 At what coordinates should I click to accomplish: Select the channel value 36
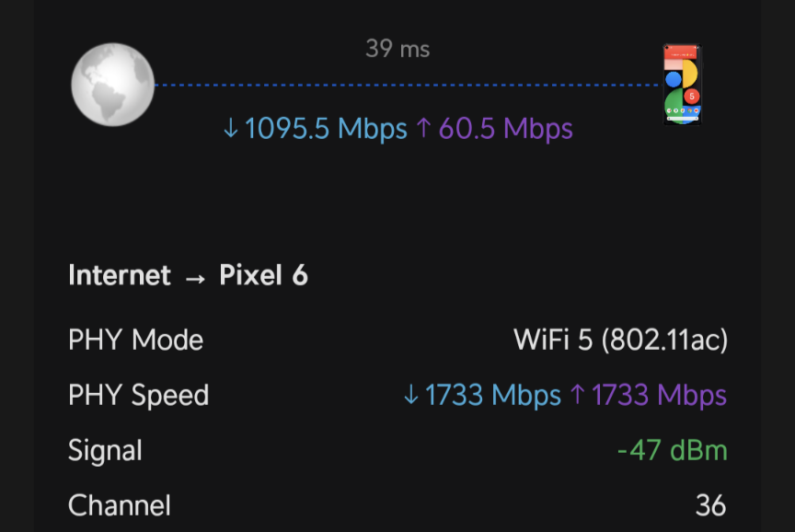[711, 505]
